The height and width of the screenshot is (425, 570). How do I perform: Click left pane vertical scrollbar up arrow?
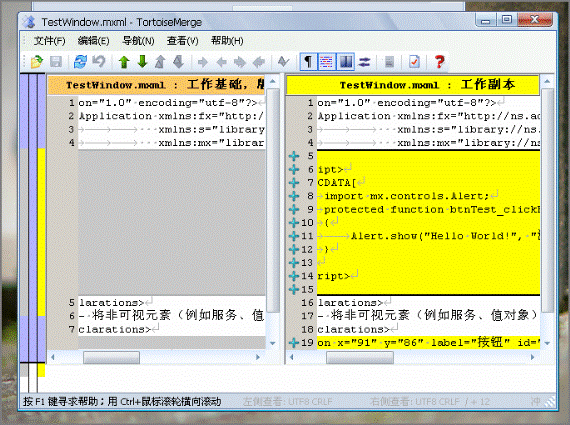click(x=273, y=81)
